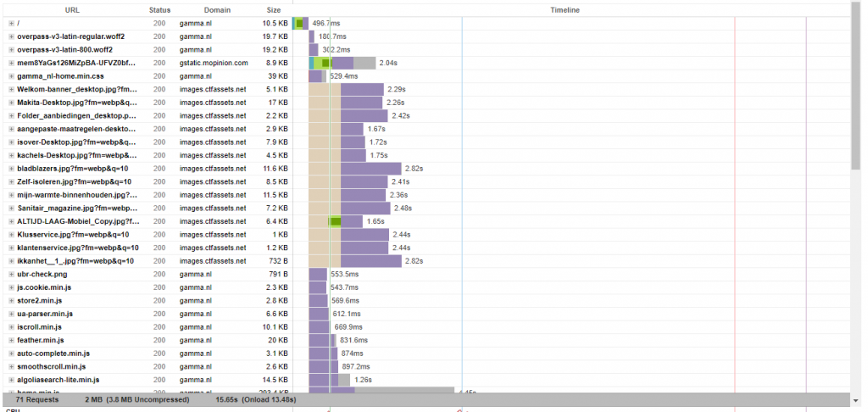Click the 874ms timing label
Viewport: 868px width, 412px height.
352,354
